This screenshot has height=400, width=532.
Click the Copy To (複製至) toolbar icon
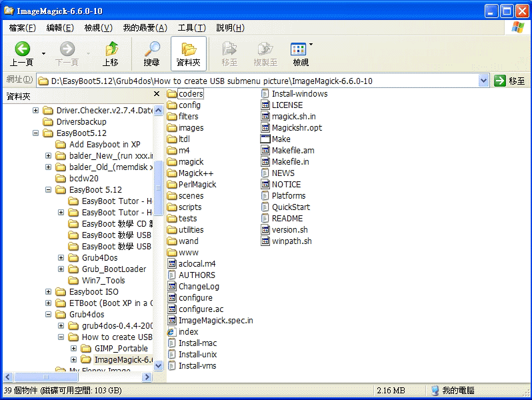265,49
